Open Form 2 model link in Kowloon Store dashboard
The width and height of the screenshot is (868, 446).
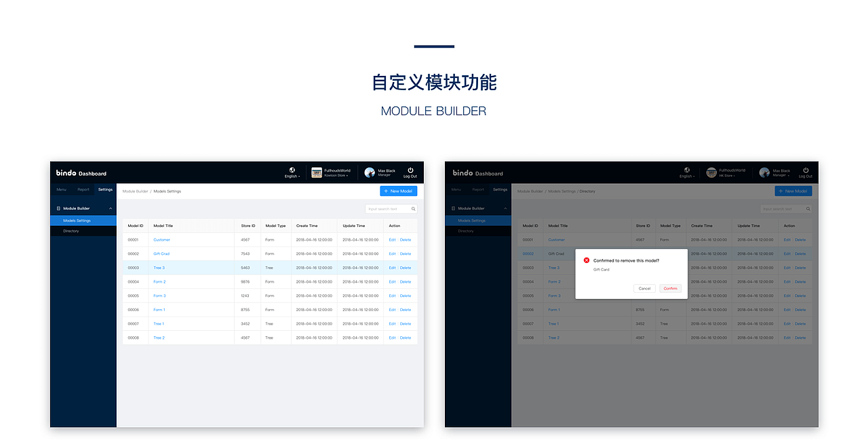(x=159, y=282)
